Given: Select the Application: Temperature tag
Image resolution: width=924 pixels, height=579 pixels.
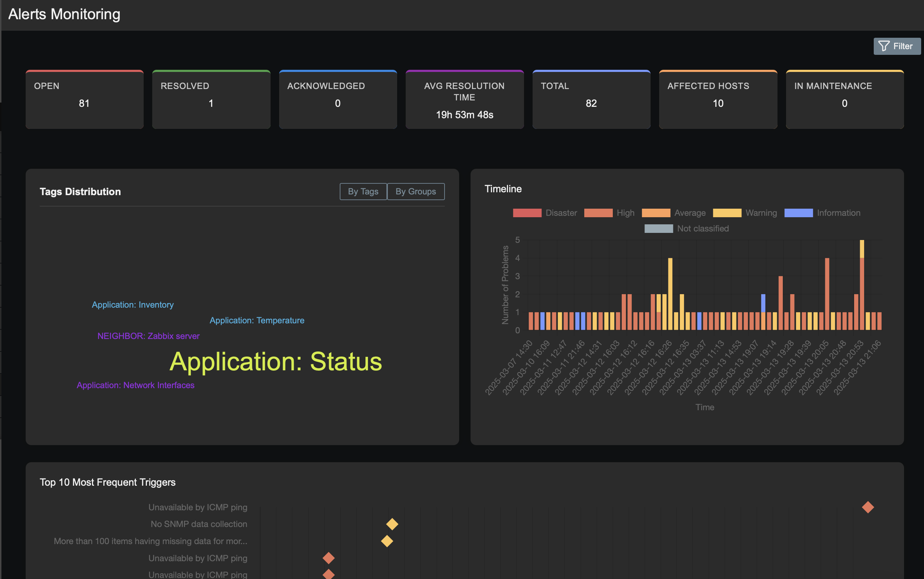Looking at the screenshot, I should (257, 320).
